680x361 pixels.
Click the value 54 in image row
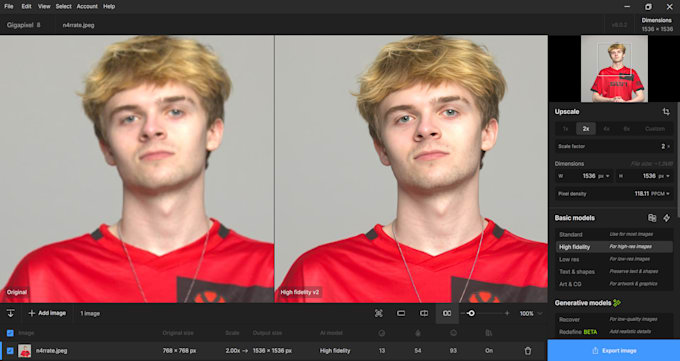click(x=418, y=351)
